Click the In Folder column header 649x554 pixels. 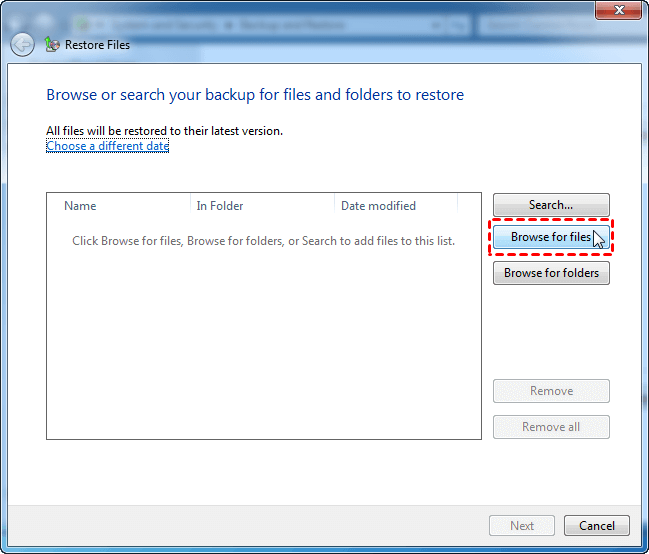pos(262,206)
